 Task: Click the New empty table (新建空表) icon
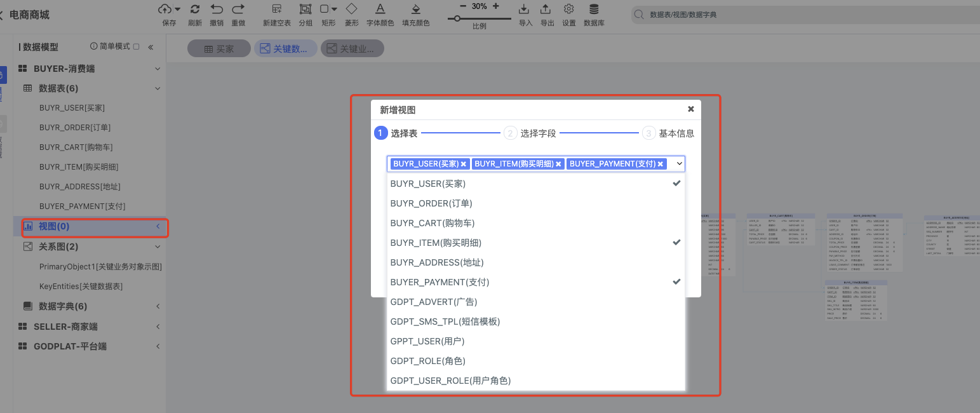click(276, 9)
